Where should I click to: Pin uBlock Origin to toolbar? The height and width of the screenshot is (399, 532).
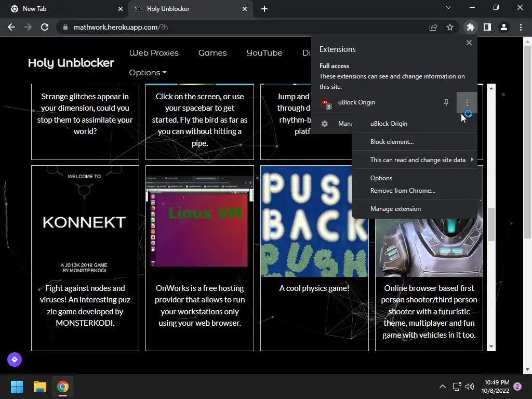[446, 102]
